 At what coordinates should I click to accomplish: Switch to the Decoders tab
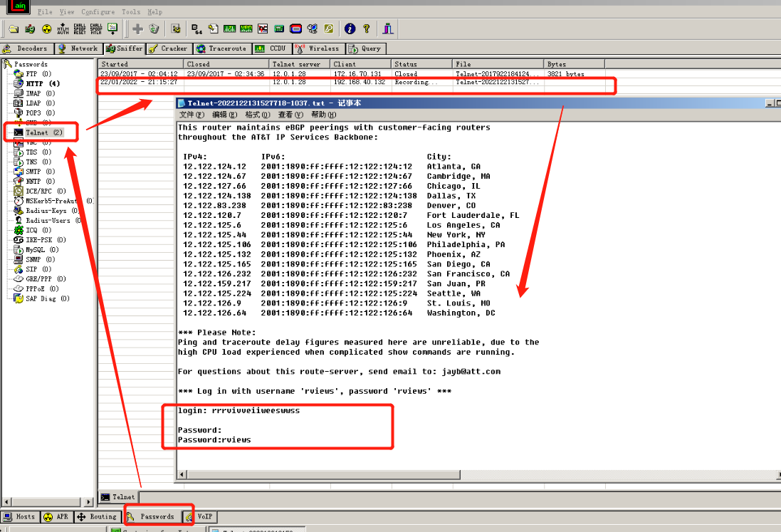coord(26,49)
